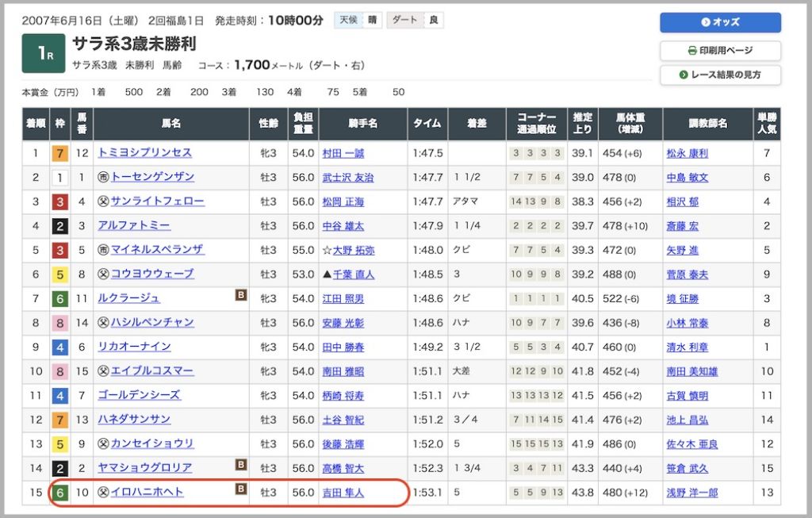Viewport: 812px width, 518px height.
Task: Open trainer 南田 美知雄
Action: (692, 371)
